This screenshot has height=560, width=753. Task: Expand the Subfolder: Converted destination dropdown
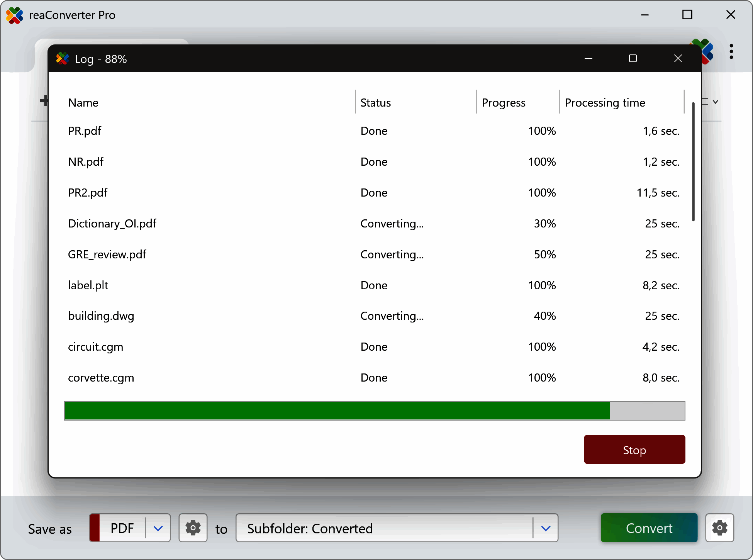coord(545,528)
